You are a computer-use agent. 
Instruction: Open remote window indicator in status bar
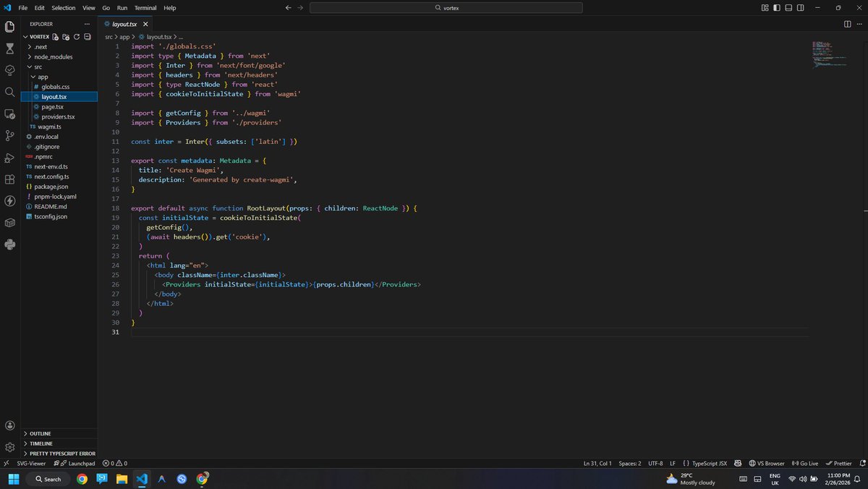pyautogui.click(x=6, y=463)
